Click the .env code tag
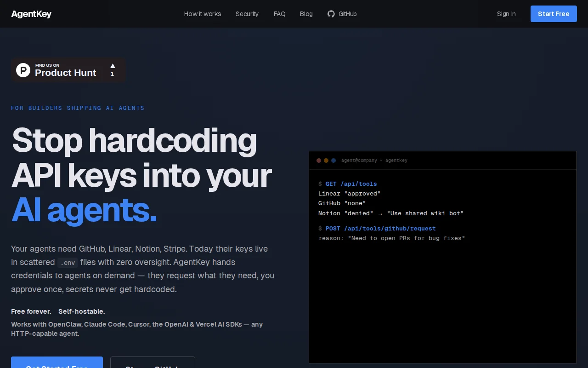The image size is (588, 368). 68,263
